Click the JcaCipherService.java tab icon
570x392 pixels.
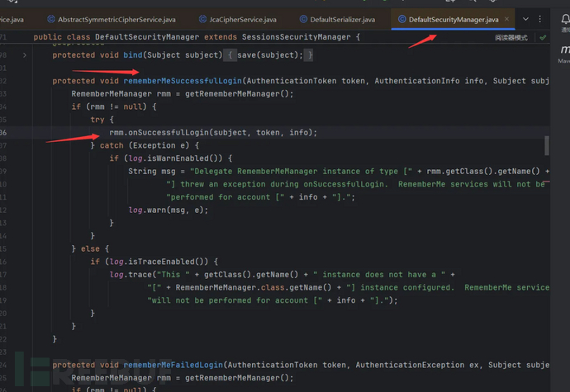click(202, 18)
